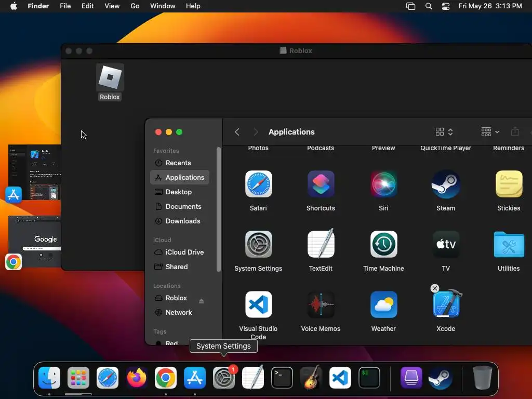
Task: Click the Share button in the Finder toolbar
Action: tap(515, 131)
